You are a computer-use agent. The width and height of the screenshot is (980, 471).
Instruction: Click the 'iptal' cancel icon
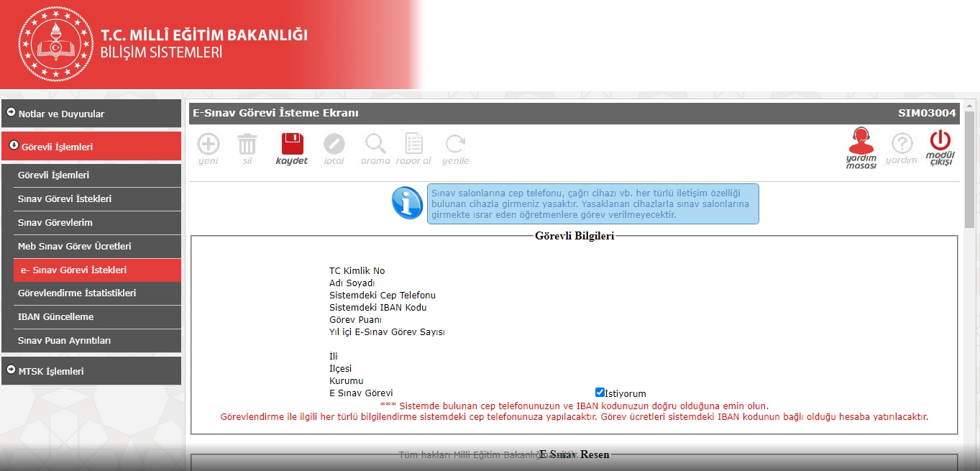click(x=334, y=146)
